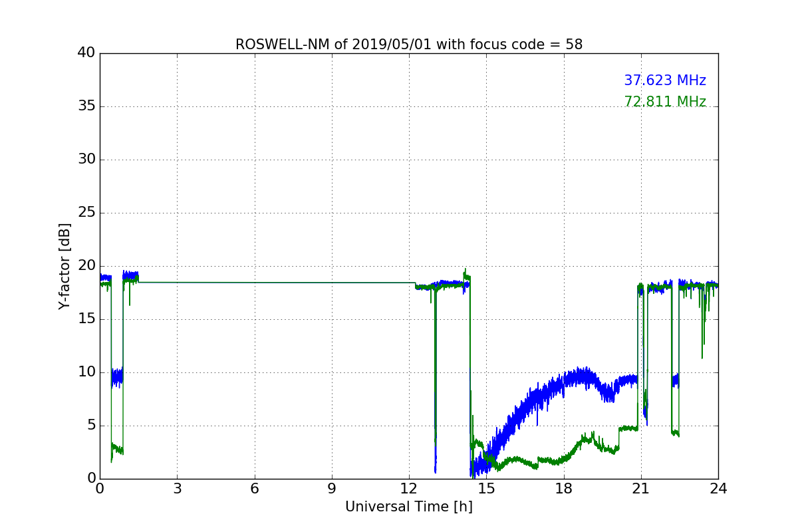Click the y-axis tick label 10
This screenshot has height=532, width=798.
pos(86,372)
